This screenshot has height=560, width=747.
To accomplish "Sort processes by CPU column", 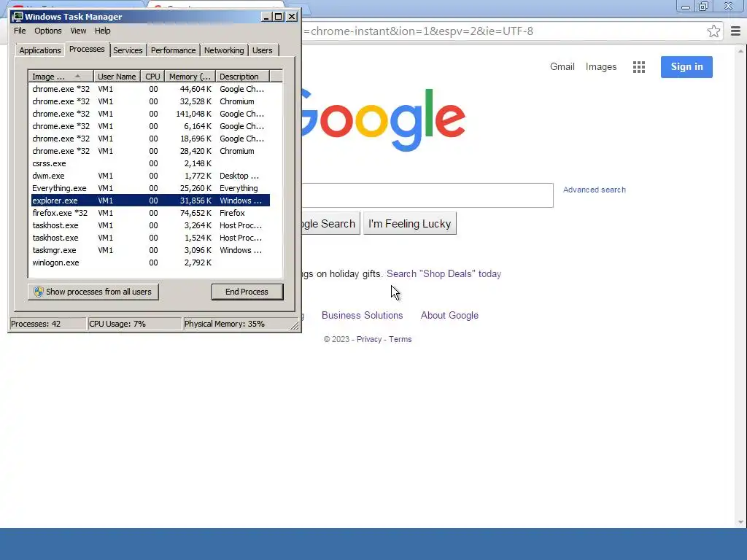I will (153, 77).
